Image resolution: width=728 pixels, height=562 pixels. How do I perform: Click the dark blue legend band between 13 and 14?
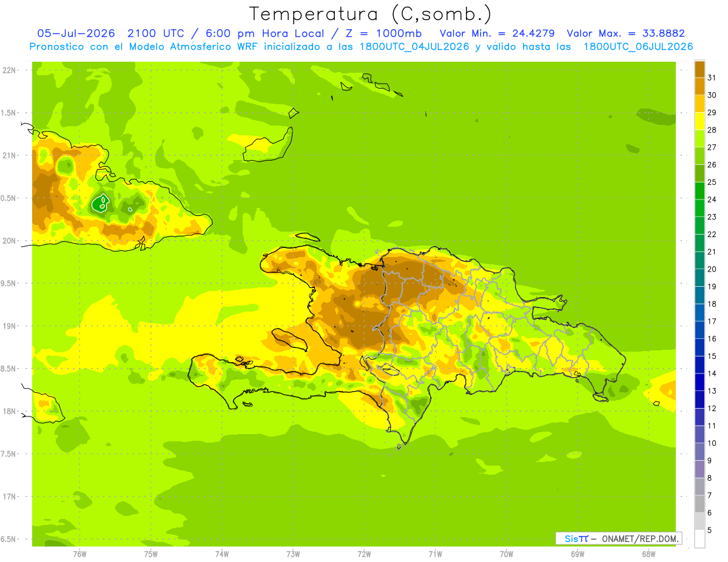(699, 382)
